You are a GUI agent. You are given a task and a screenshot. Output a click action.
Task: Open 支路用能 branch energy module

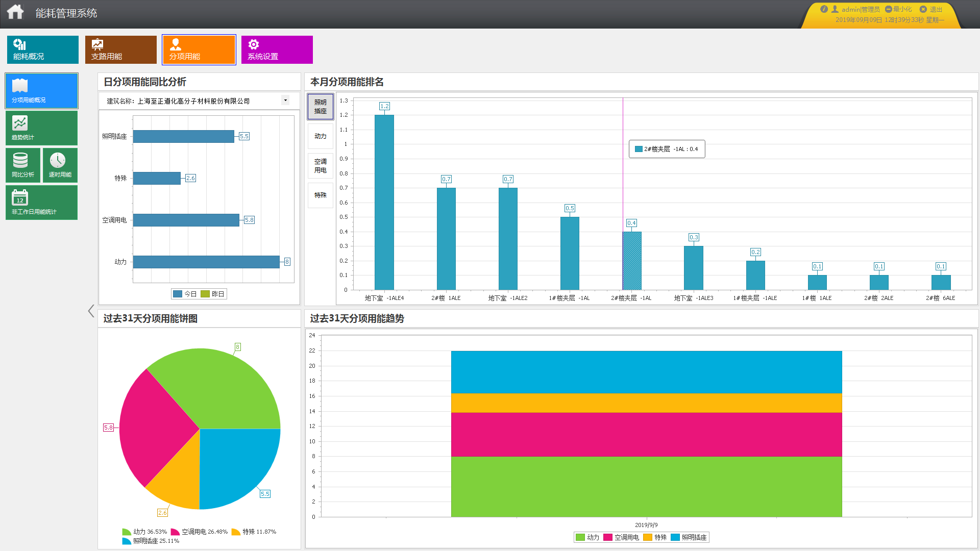pos(121,49)
